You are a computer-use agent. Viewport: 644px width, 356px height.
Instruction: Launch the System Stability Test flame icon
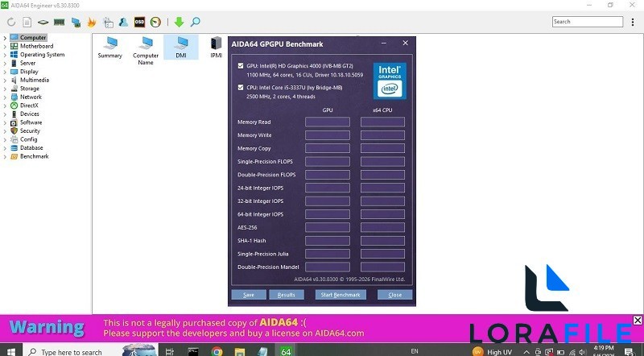click(x=92, y=23)
